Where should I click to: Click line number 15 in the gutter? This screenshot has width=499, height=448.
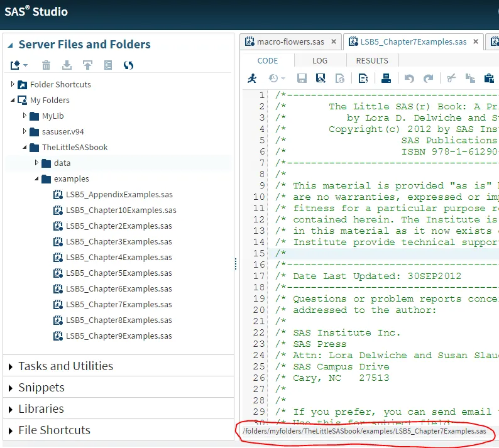pyautogui.click(x=259, y=253)
